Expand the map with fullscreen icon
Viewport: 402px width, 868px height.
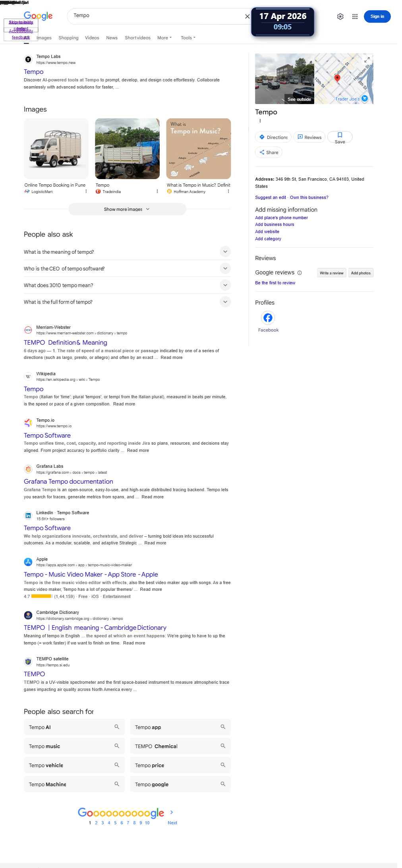(x=367, y=60)
